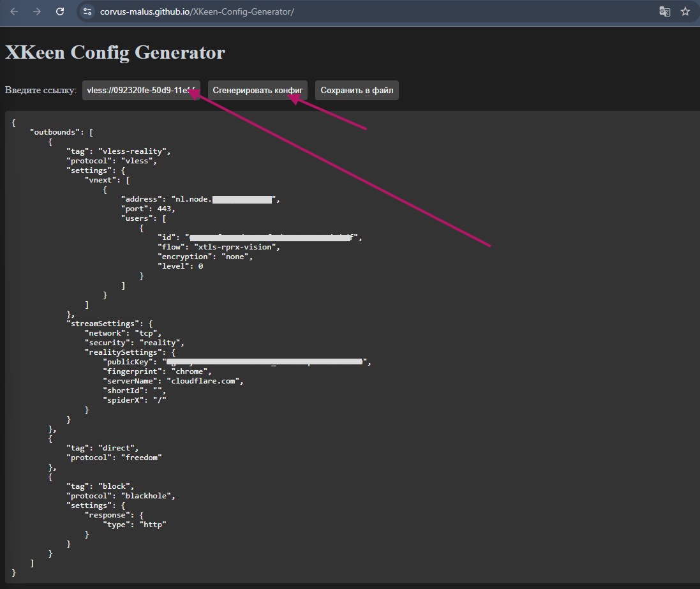Viewport: 700px width, 589px height.
Task: Go back using the browser back arrow
Action: coord(14,11)
